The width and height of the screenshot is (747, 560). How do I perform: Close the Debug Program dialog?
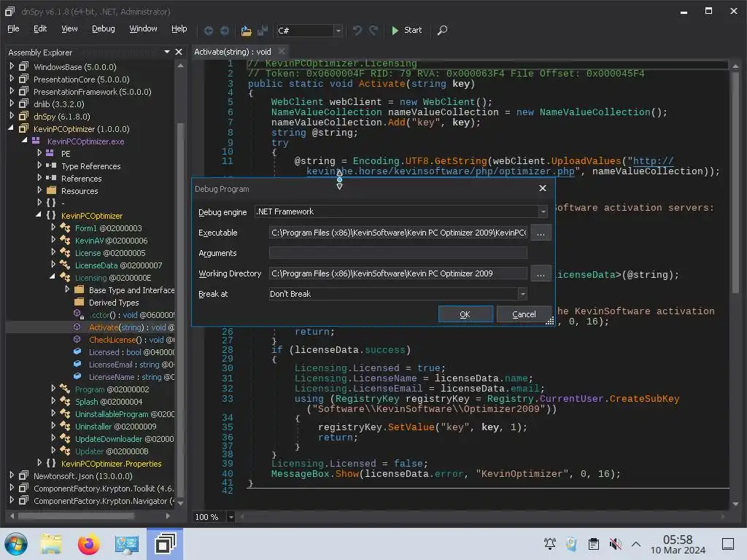(x=542, y=188)
